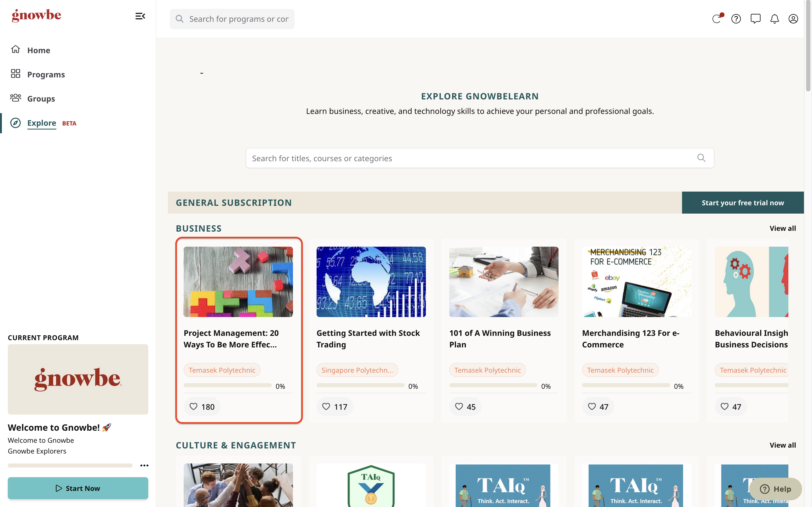Click the Explore compass icon
This screenshot has height=507, width=812.
[15, 123]
